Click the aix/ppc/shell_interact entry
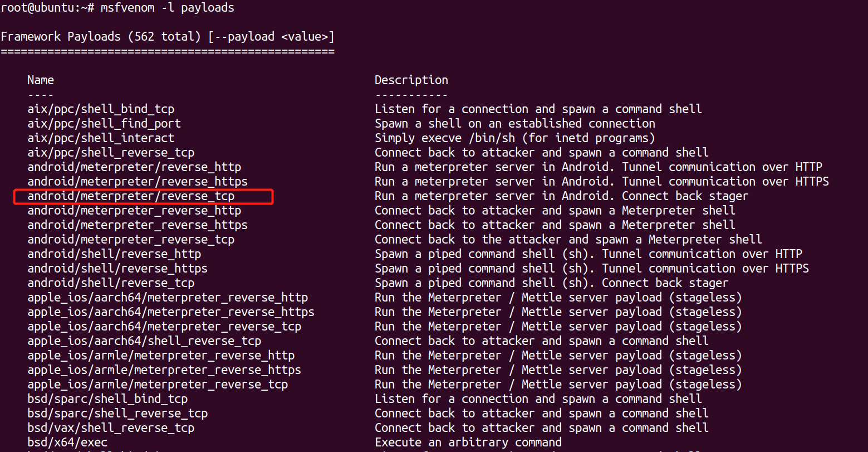This screenshot has height=452, width=868. pyautogui.click(x=101, y=138)
